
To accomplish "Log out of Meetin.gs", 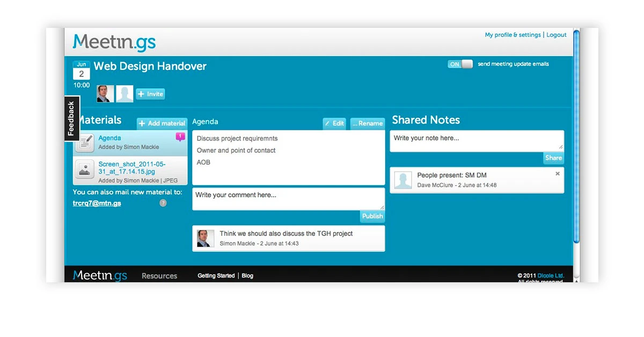I will (557, 35).
